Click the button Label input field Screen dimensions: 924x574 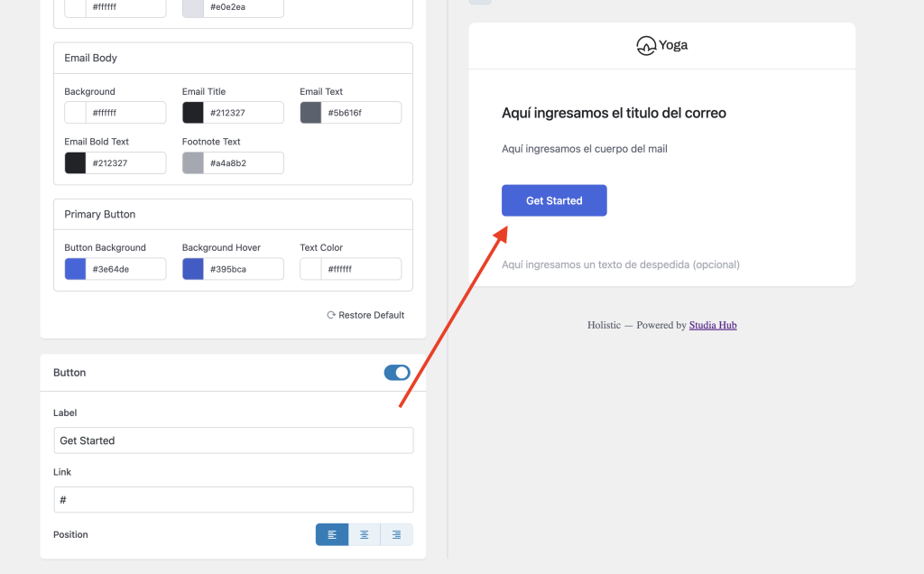click(x=234, y=440)
